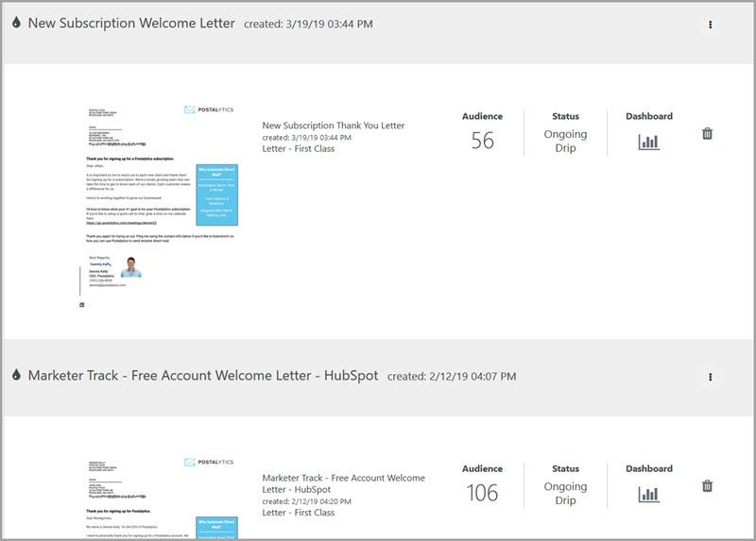Click Dashboard label in Thank You Letter row
The height and width of the screenshot is (541, 756).
[649, 116]
